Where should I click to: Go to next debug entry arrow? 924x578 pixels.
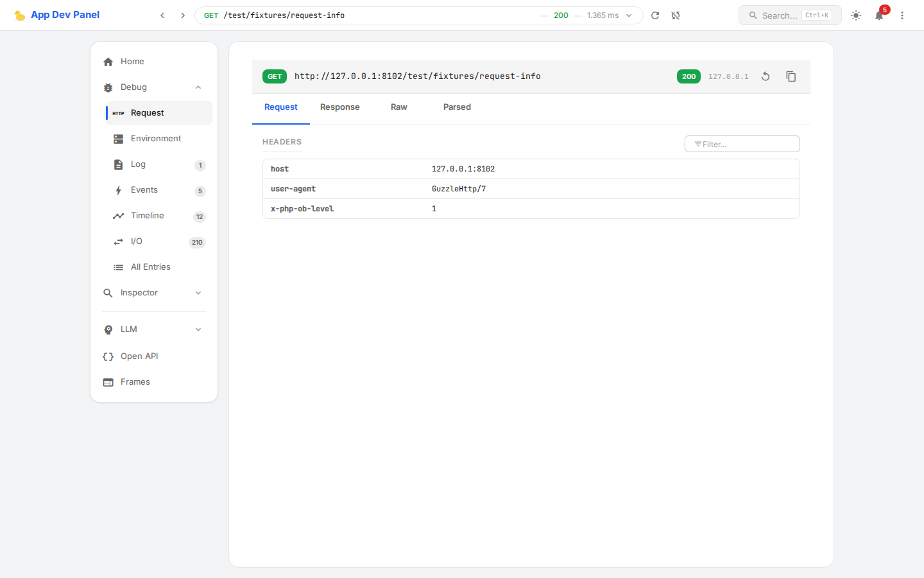pos(183,15)
